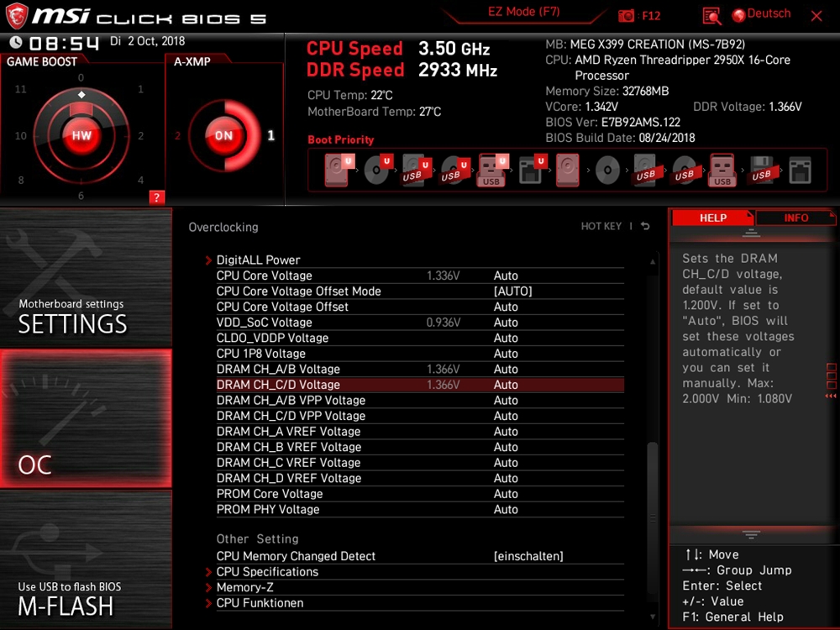The height and width of the screenshot is (630, 840).
Task: Select the legacy network boot device
Action: click(x=800, y=170)
